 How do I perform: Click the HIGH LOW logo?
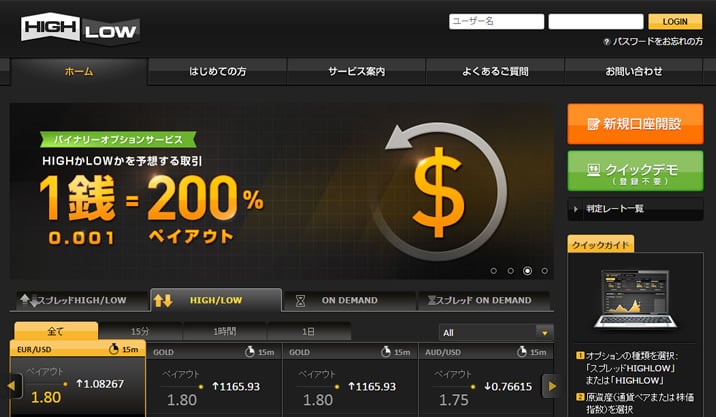80,29
